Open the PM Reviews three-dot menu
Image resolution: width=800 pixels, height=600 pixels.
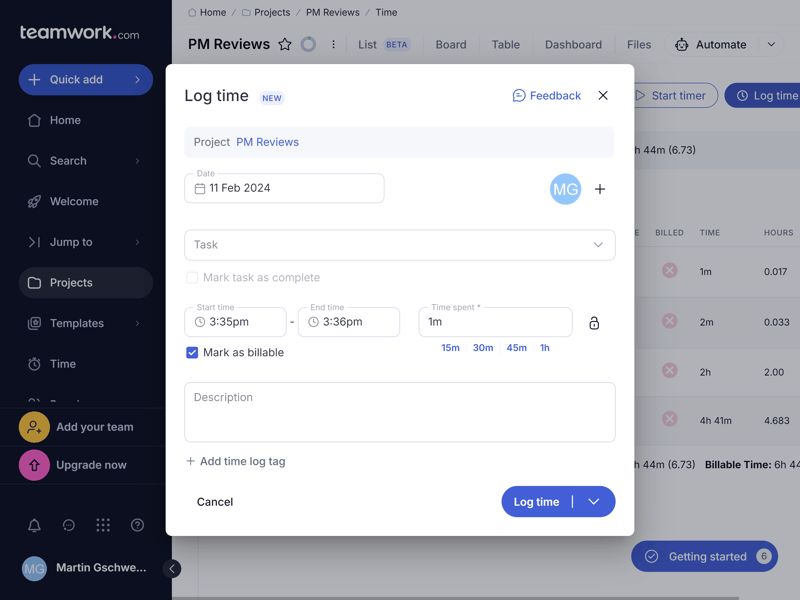[x=333, y=44]
